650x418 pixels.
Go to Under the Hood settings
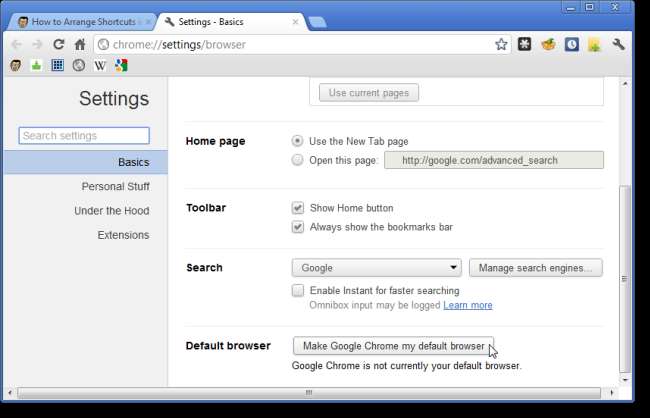pyautogui.click(x=111, y=211)
